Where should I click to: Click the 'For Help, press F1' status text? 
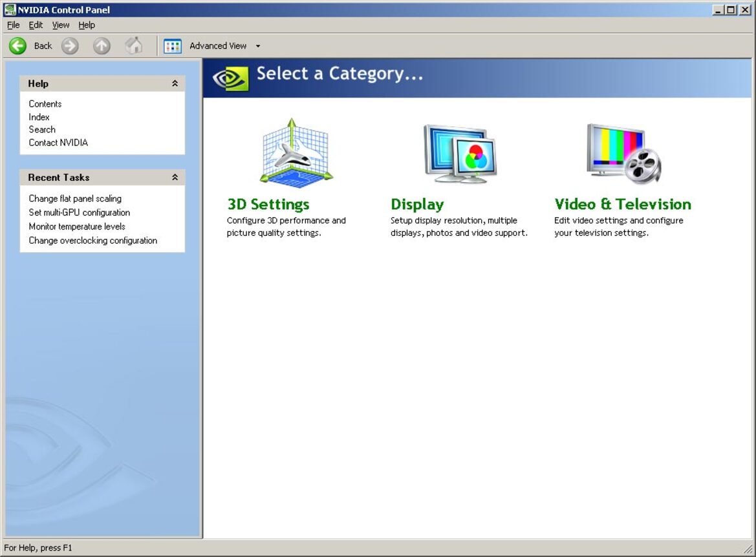[38, 548]
